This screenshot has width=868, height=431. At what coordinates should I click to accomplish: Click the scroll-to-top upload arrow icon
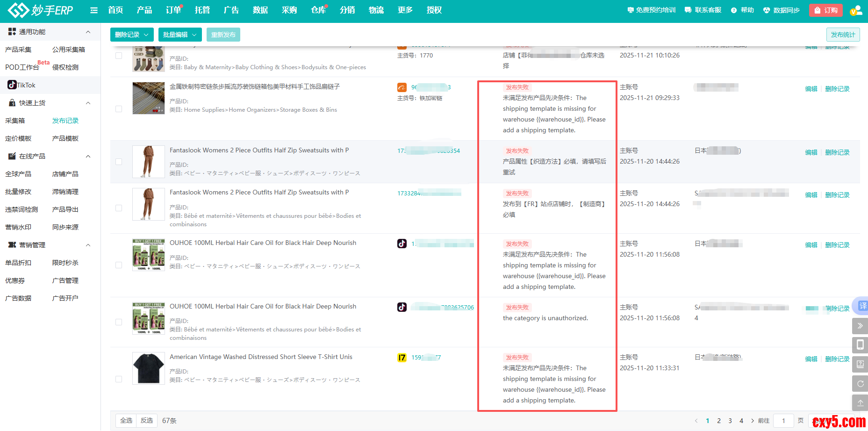tap(860, 403)
